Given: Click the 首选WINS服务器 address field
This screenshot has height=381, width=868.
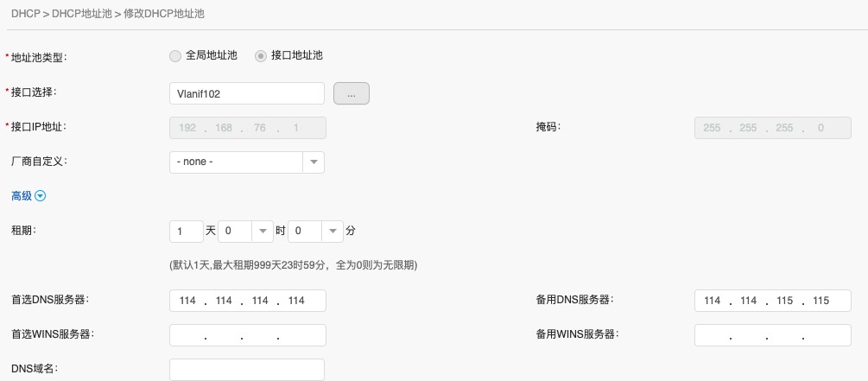Looking at the screenshot, I should (247, 335).
